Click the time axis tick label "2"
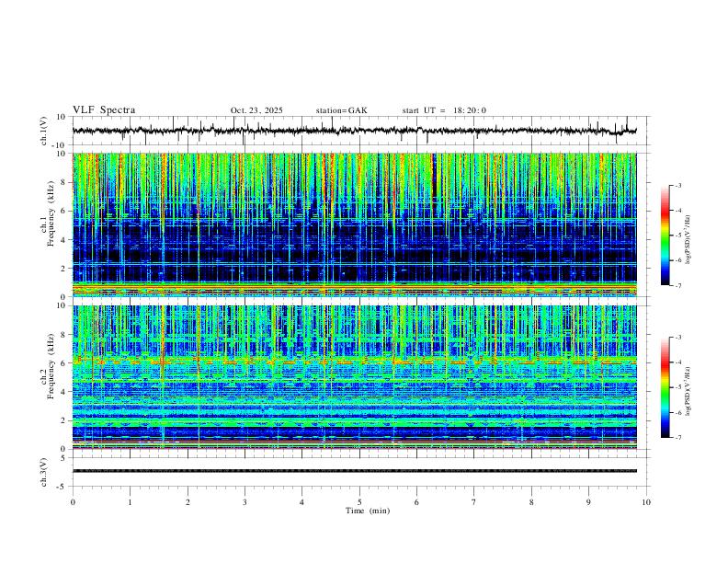This screenshot has width=728, height=563. click(x=188, y=502)
